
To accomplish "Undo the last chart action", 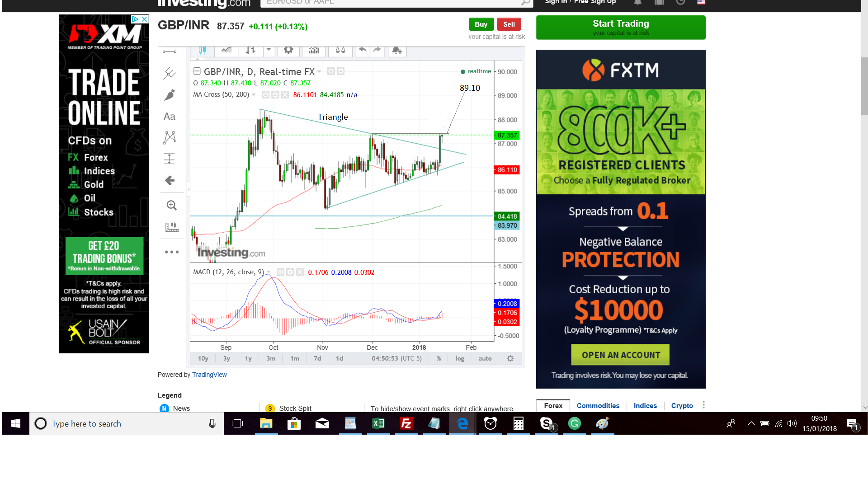I will click(x=362, y=50).
